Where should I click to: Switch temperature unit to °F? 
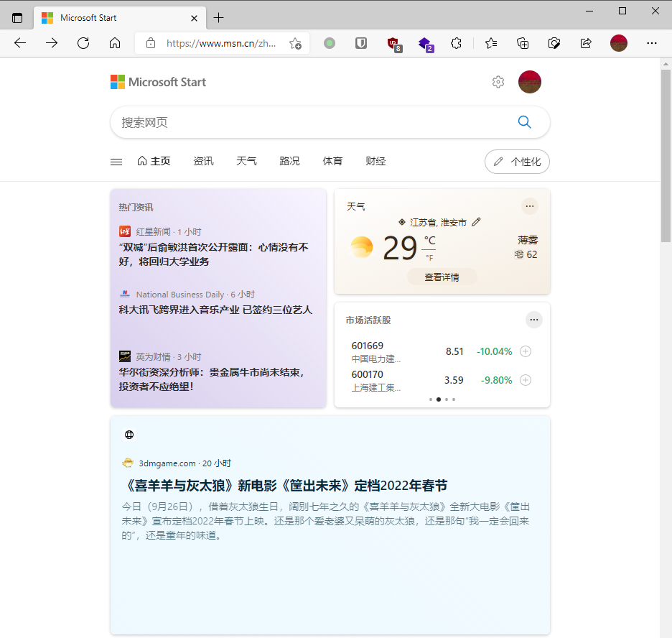coord(429,258)
